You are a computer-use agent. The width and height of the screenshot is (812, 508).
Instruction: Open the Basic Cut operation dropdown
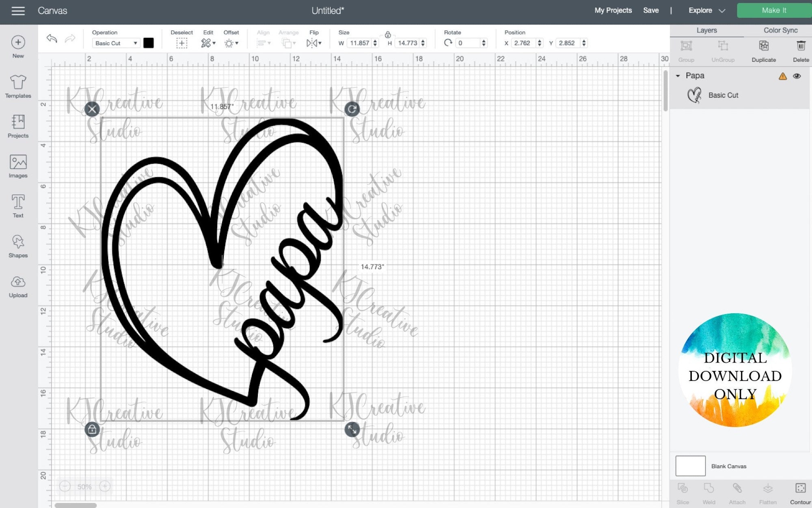coord(116,43)
